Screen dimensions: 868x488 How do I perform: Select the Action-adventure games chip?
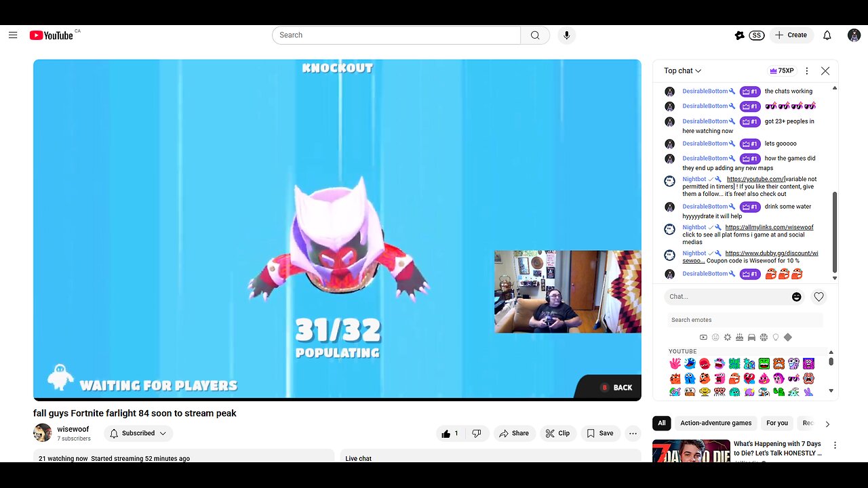pyautogui.click(x=716, y=423)
